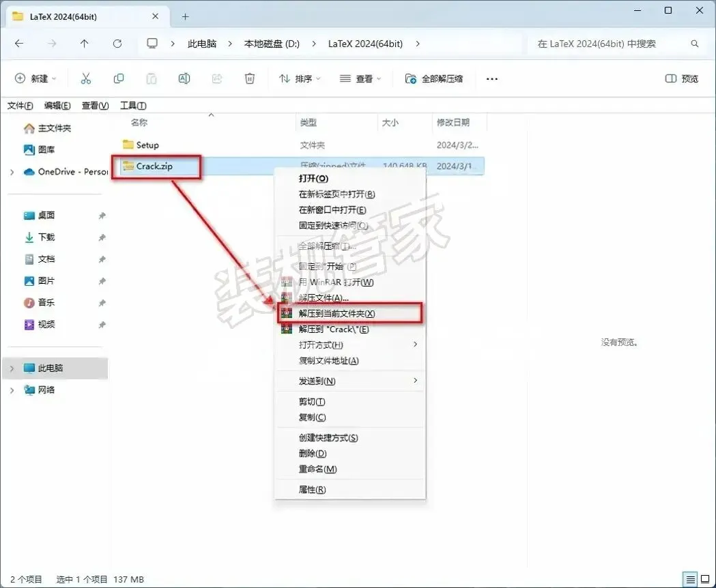The image size is (716, 588).
Task: Switch to large icons view layout
Action: [x=704, y=579]
